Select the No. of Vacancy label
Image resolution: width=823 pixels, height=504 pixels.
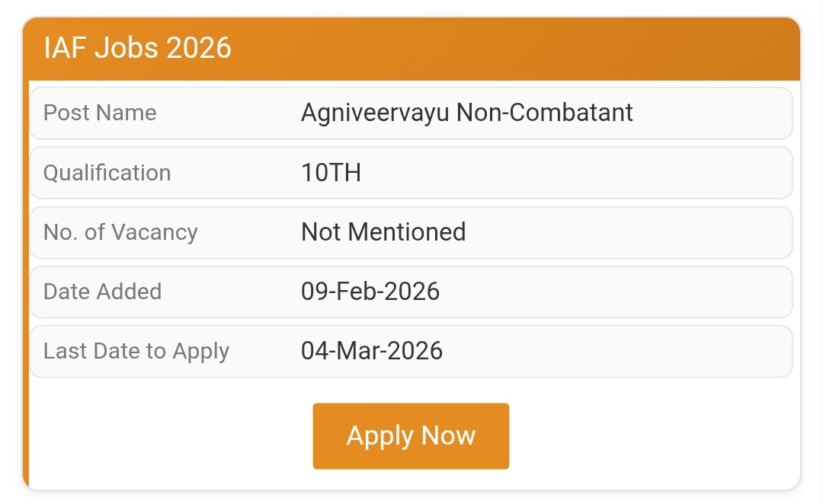tap(120, 232)
